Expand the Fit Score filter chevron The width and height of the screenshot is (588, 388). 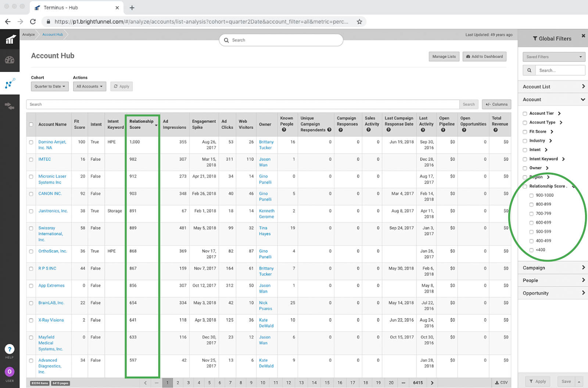click(552, 132)
